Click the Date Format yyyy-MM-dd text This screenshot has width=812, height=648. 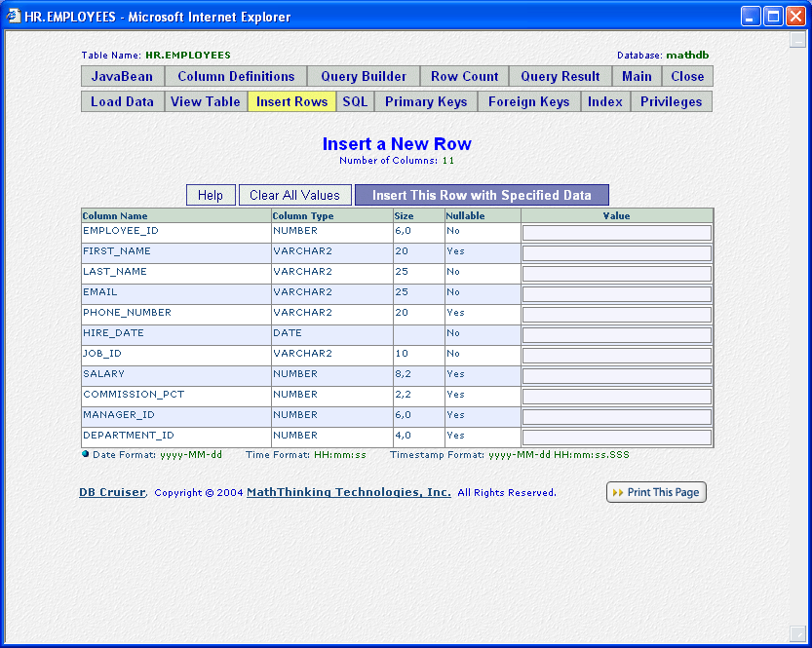point(158,455)
